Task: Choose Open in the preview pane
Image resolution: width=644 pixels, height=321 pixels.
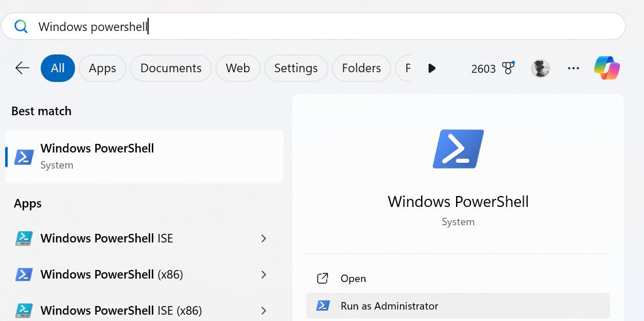Action: click(x=458, y=278)
